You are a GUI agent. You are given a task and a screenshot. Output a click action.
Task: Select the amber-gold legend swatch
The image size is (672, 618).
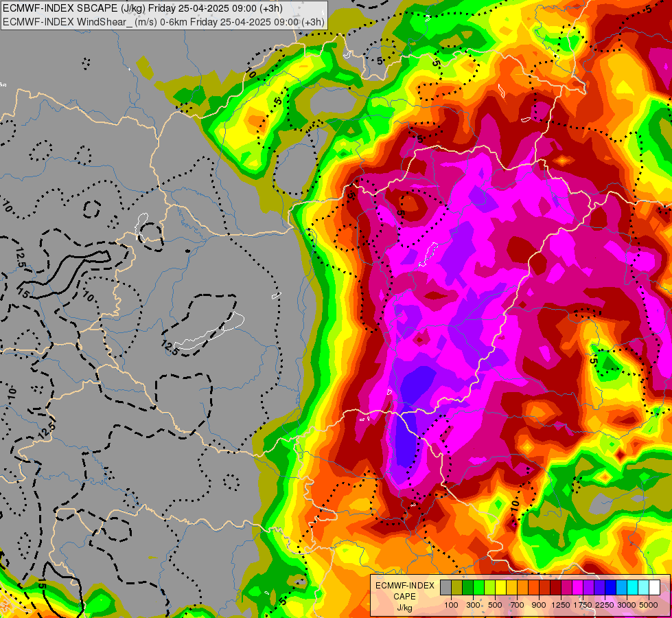pos(511,588)
